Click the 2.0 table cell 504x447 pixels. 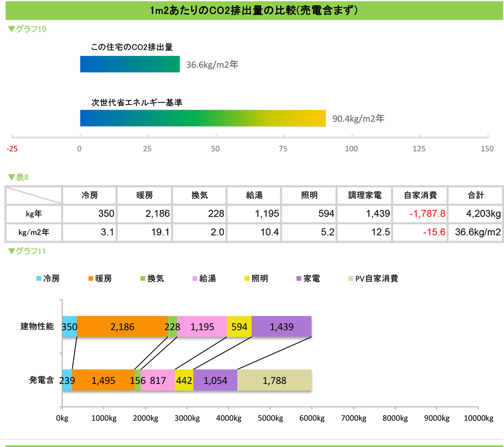[200, 232]
